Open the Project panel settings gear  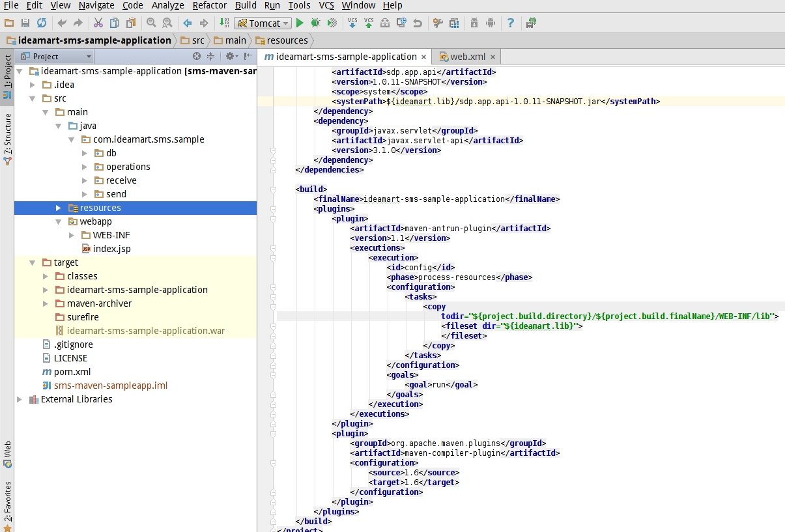(230, 57)
